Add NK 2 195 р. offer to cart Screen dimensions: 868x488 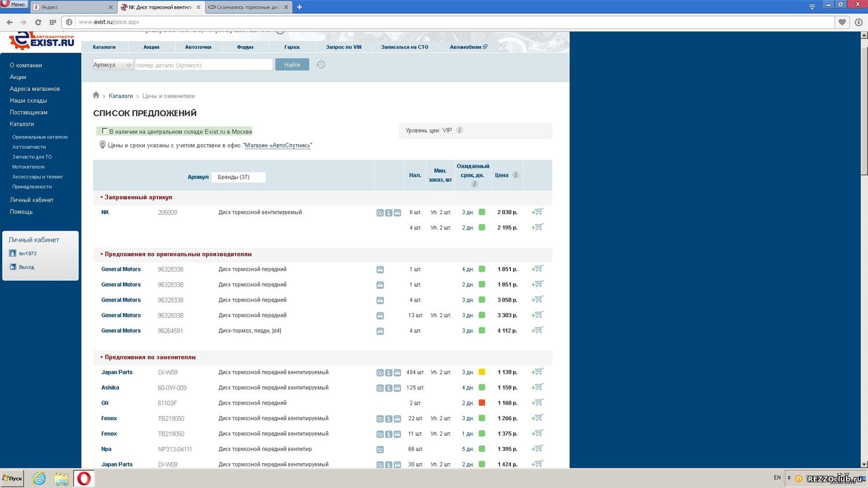pos(537,227)
